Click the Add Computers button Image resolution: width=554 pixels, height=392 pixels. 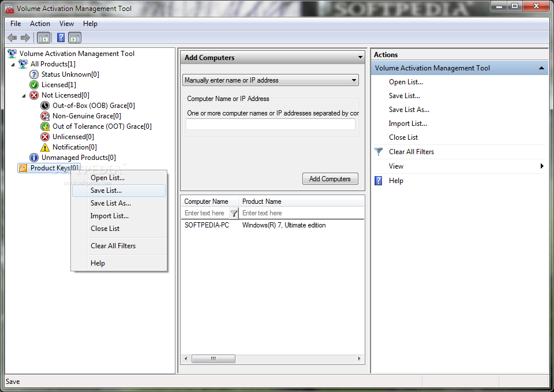(330, 179)
